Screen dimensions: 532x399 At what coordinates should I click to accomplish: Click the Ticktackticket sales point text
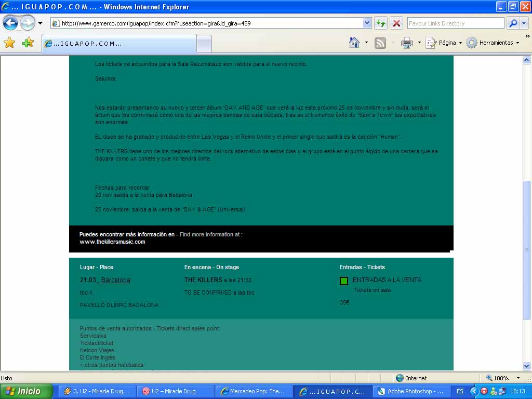click(96, 343)
